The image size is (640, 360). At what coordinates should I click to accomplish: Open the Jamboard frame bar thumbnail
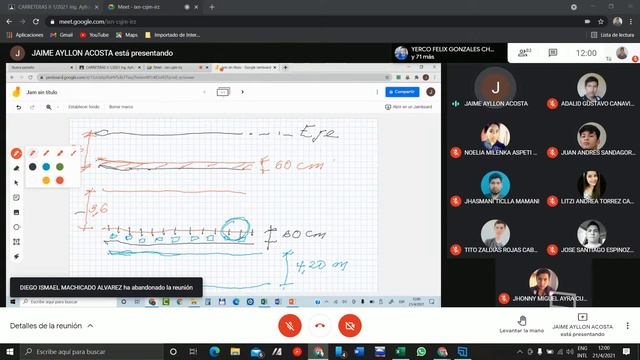(x=223, y=92)
